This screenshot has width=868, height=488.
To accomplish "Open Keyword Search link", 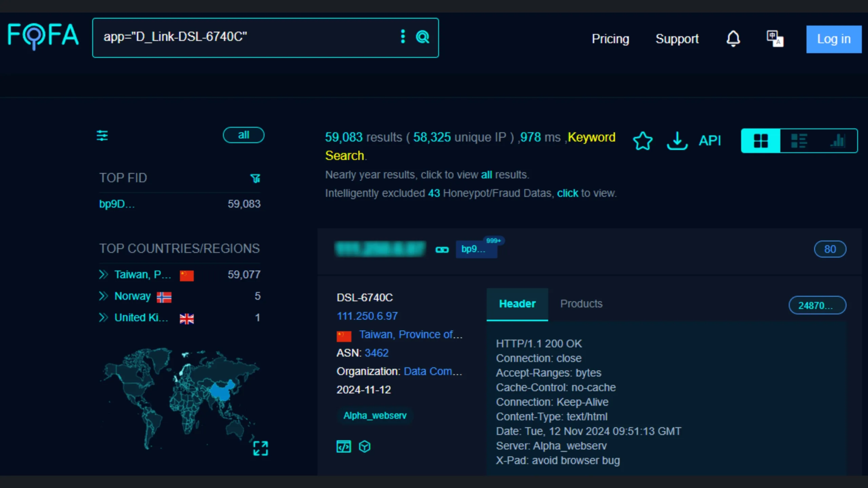I will [470, 146].
